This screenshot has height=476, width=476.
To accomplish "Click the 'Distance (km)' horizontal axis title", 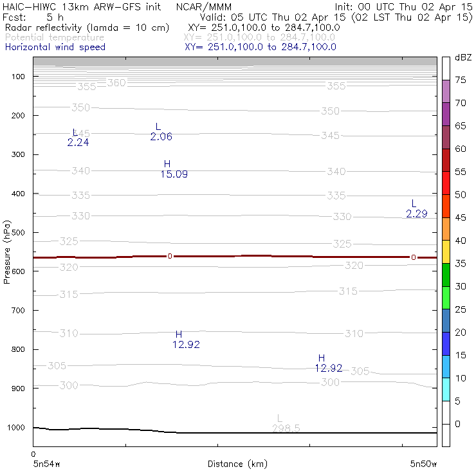I will tap(237, 464).
